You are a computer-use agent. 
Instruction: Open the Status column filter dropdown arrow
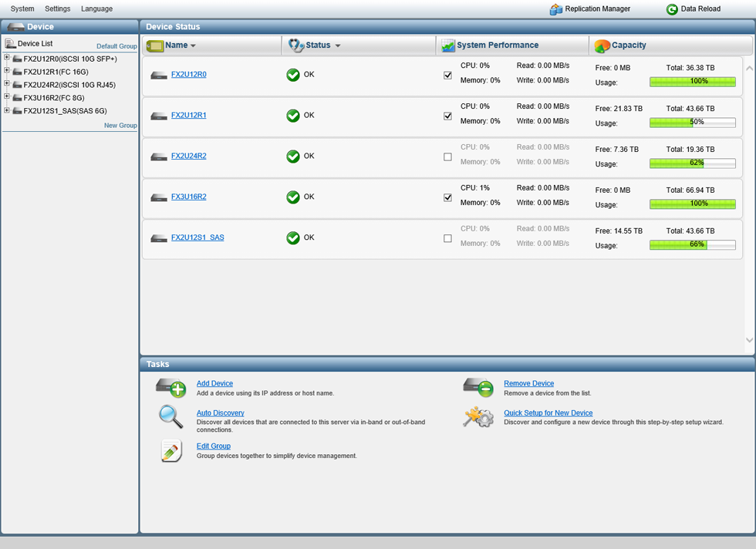pos(338,45)
